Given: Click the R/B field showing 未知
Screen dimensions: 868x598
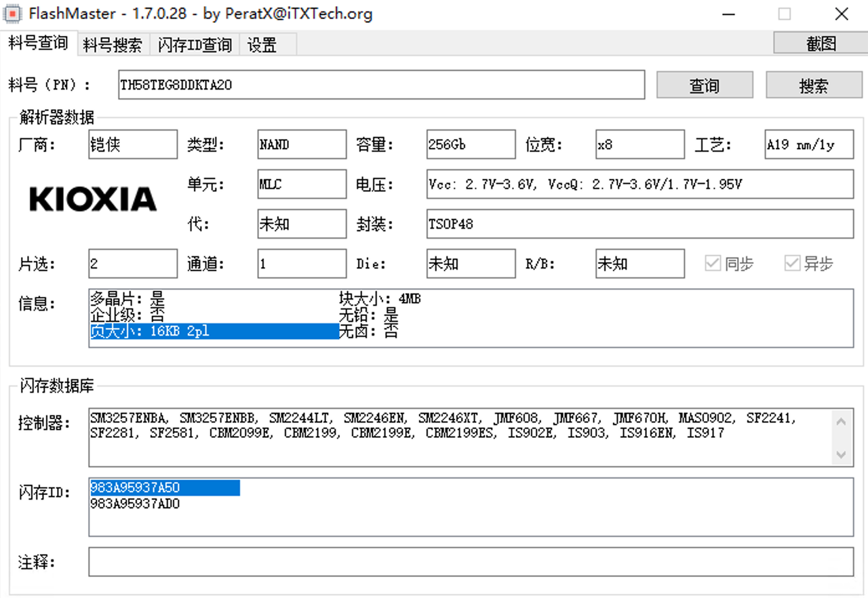Looking at the screenshot, I should point(640,264).
